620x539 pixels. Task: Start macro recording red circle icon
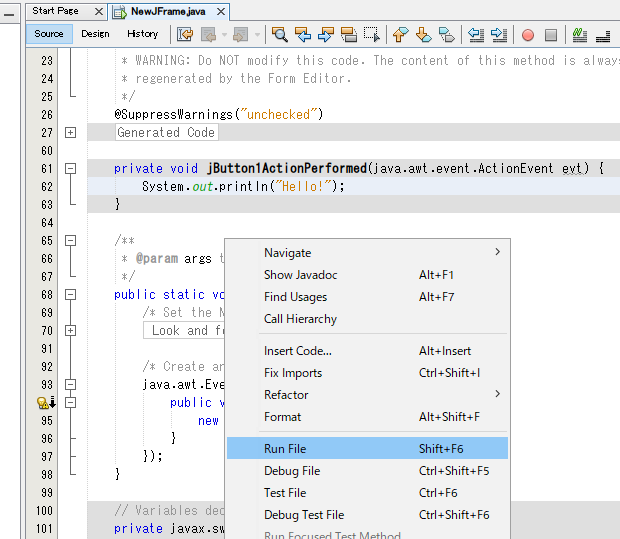pyautogui.click(x=528, y=35)
